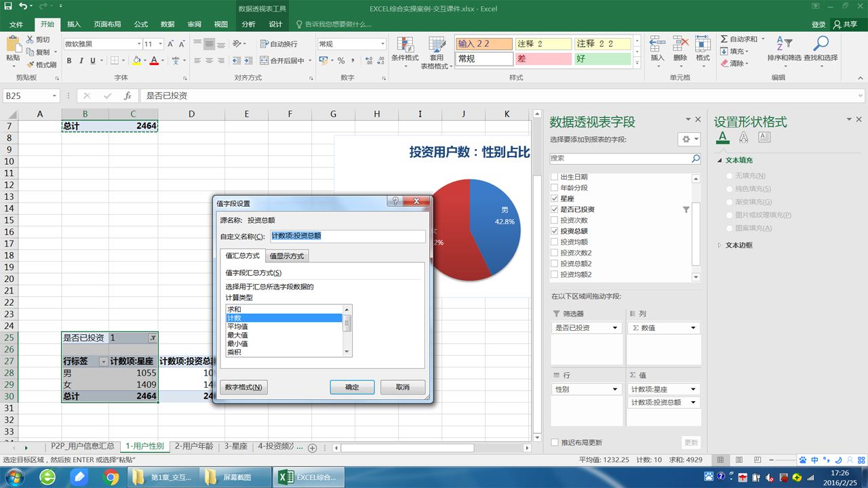Toggle Bold formatting in the ribbon
The height and width of the screenshot is (488, 868).
[x=69, y=61]
